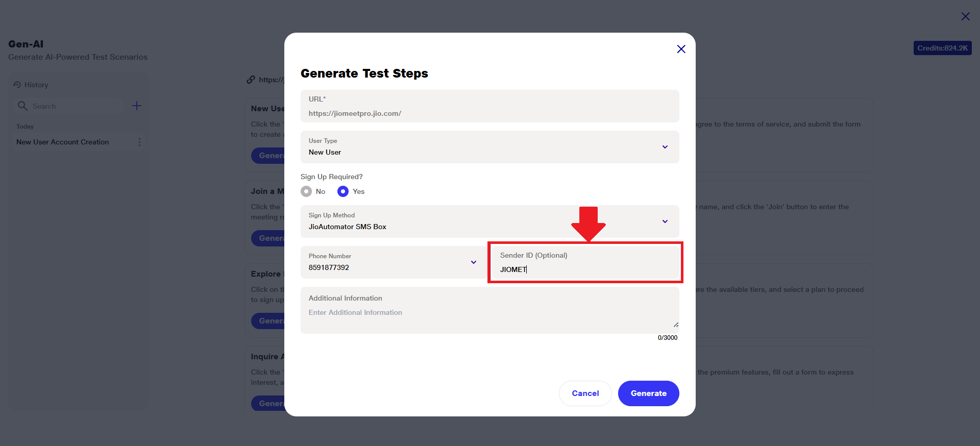Open the Sign Up Method dropdown
The image size is (980, 446).
click(x=665, y=221)
